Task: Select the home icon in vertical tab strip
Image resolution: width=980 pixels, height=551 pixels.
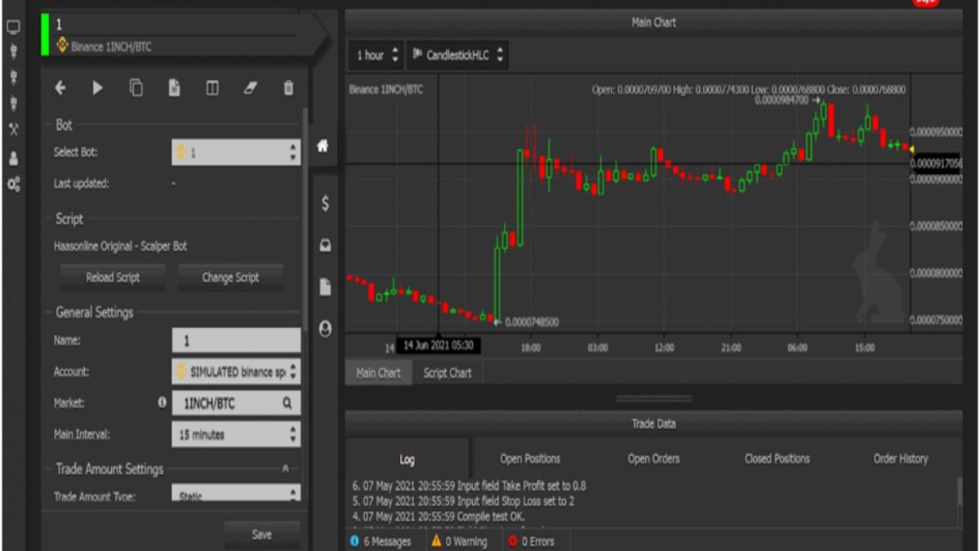Action: coord(323,146)
